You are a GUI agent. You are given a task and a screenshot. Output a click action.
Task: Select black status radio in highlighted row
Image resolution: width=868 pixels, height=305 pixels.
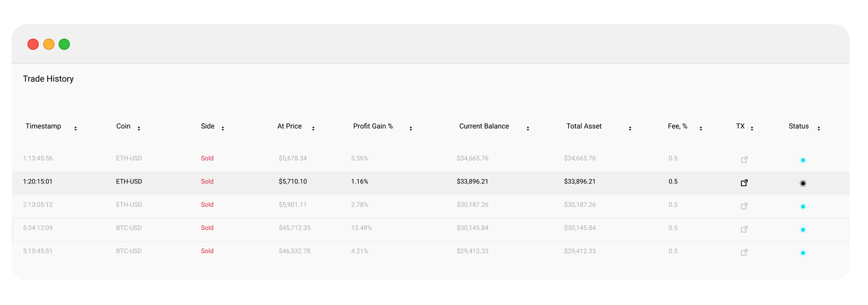(x=803, y=183)
